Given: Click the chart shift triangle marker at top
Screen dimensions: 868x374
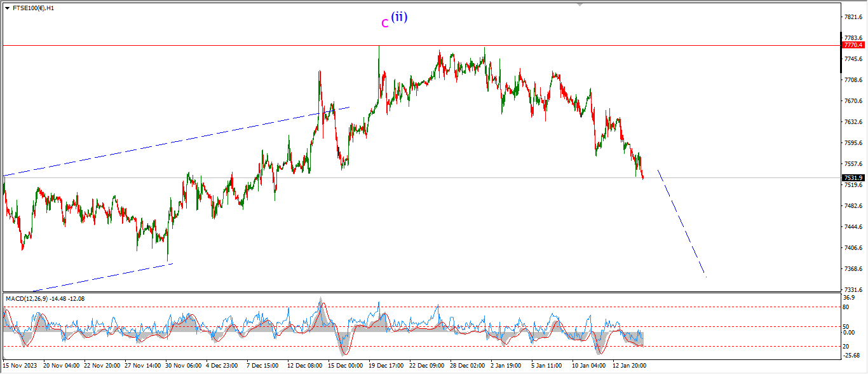Looking at the screenshot, I should [x=579, y=4].
